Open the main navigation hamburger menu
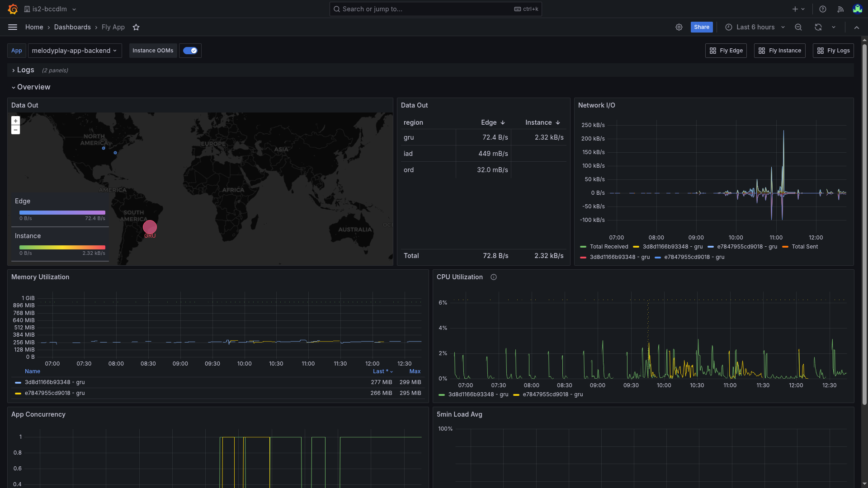Screen dimensions: 868x488 pyautogui.click(x=13, y=27)
